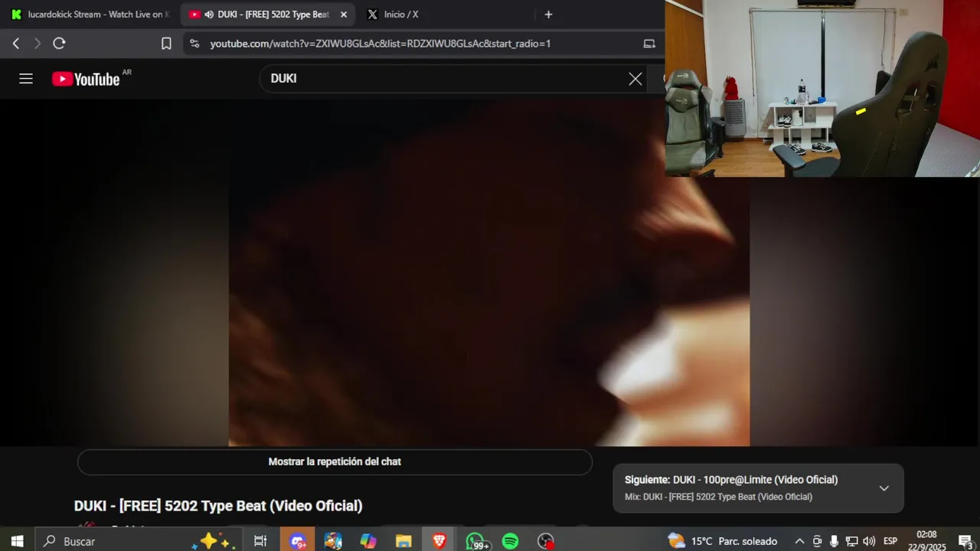Go to the YouTube home logo

86,79
